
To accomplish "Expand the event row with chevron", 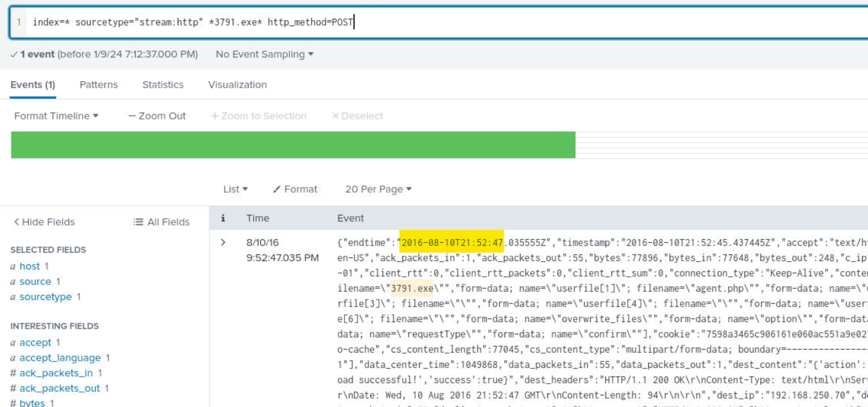I will pyautogui.click(x=223, y=242).
